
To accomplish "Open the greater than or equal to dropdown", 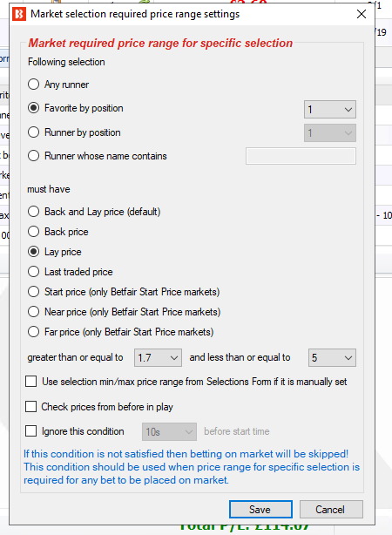I will click(158, 357).
